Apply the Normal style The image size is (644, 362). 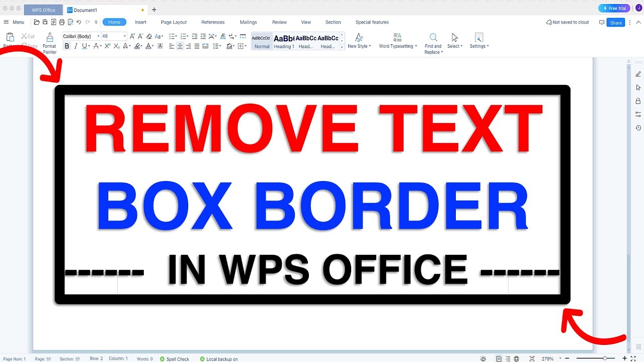point(262,41)
